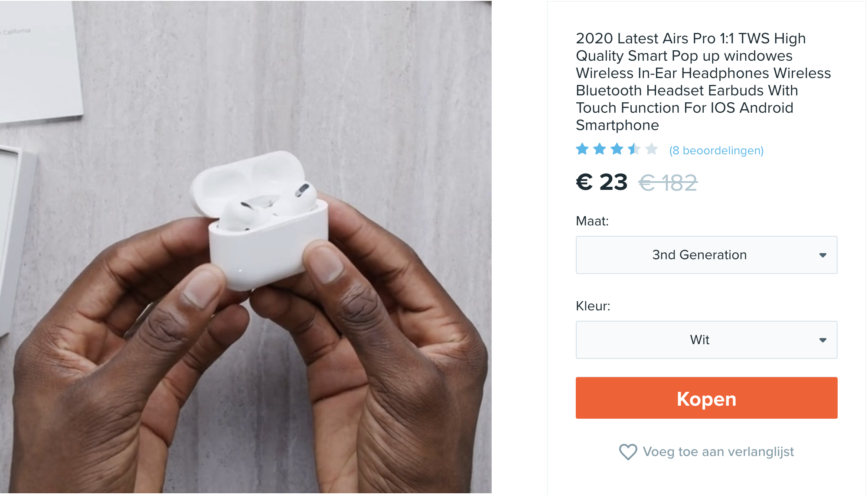Click the heart wishlist icon

point(628,452)
